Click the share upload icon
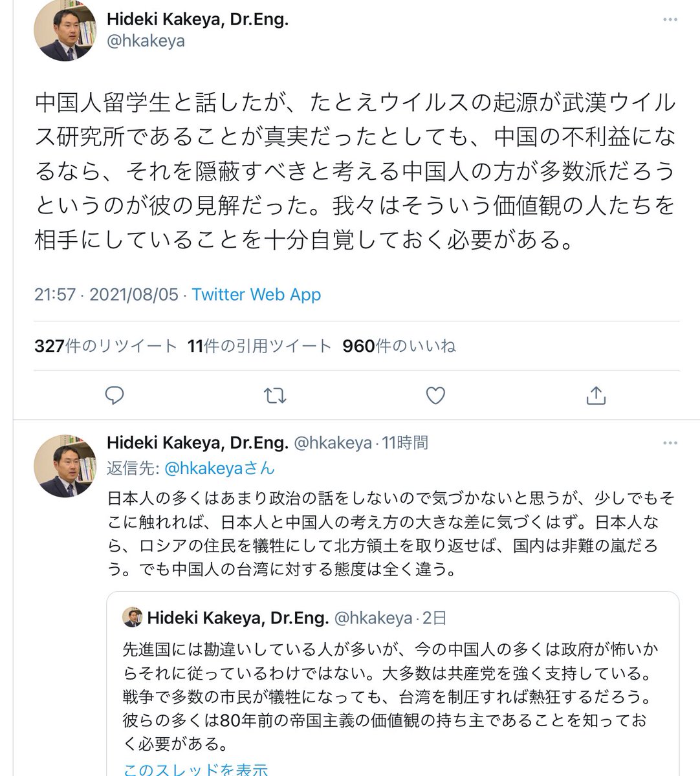Viewport: 700px width, 776px height. point(595,395)
